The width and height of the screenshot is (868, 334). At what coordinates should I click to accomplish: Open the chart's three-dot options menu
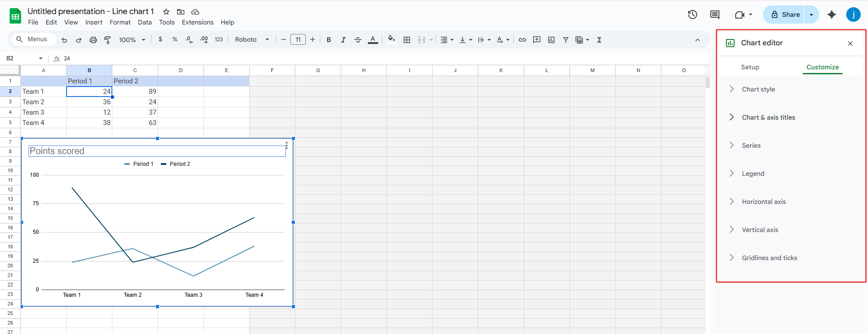pos(287,145)
